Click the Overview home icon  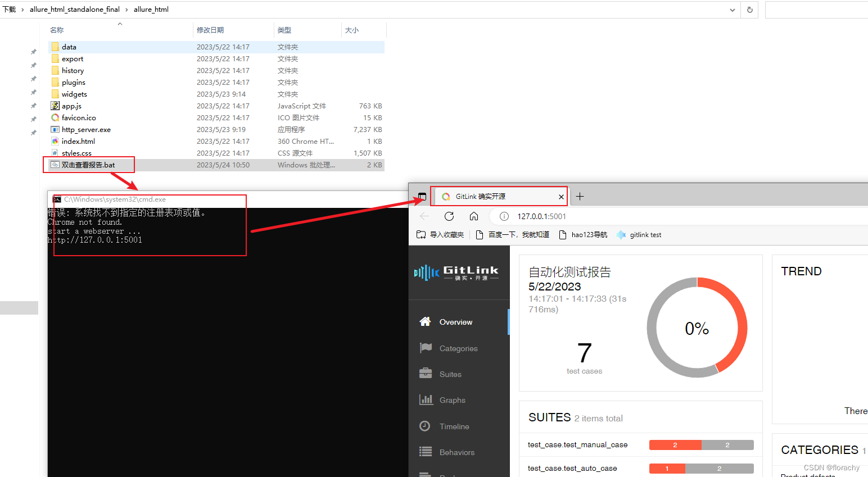tap(426, 321)
